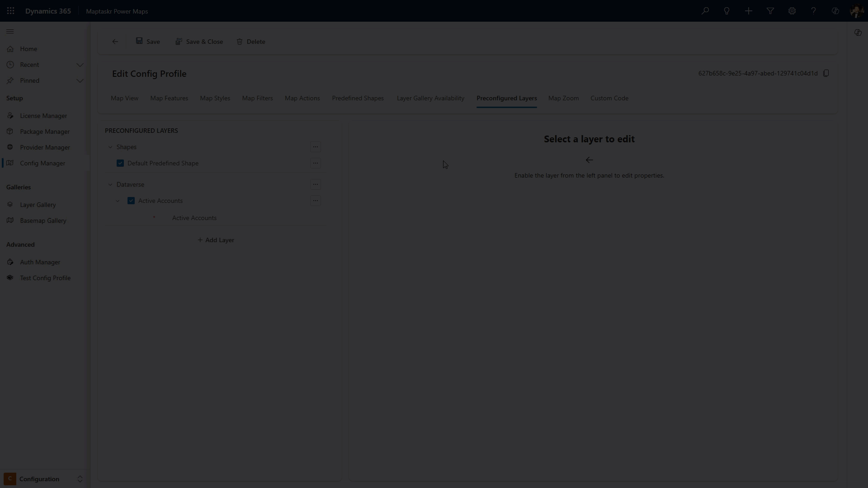This screenshot has width=868, height=488.
Task: Open the Custom Code tab
Action: (609, 98)
